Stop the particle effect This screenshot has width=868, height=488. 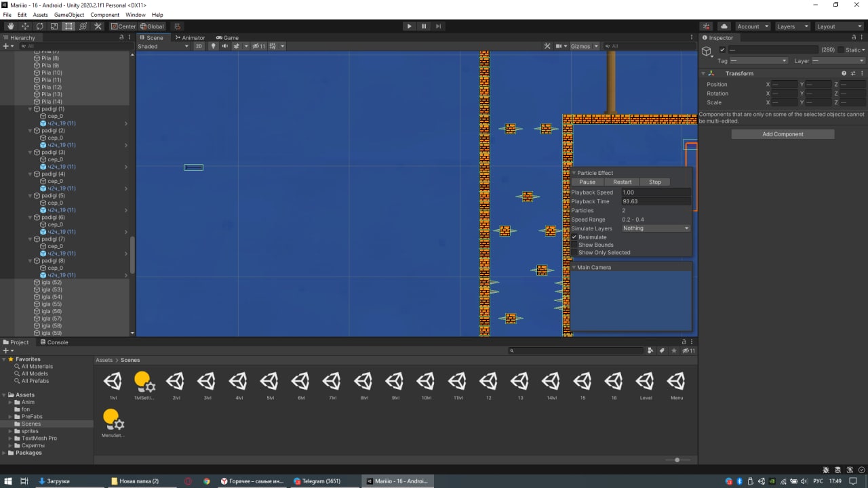click(655, 182)
